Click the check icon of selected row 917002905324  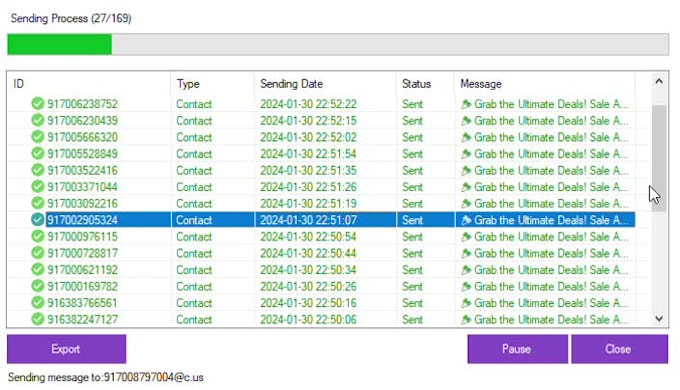coord(38,220)
